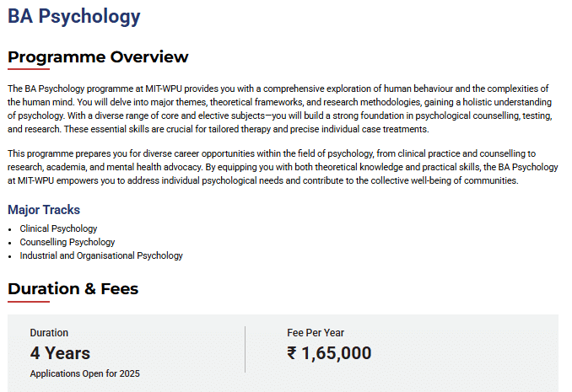
Task: Click the bullet beside "Industrial and Organisational Psychology"
Action: [10, 256]
